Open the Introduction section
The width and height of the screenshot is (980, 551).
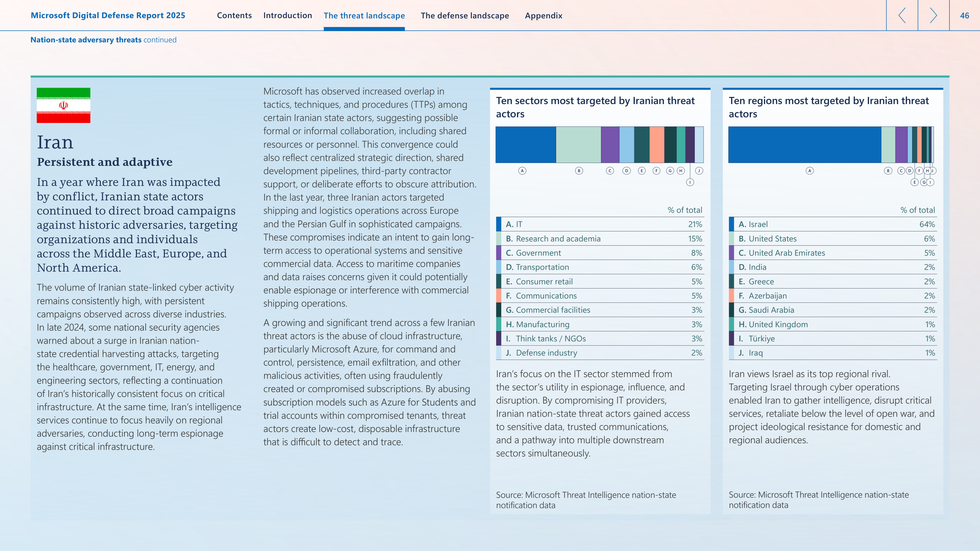click(x=288, y=16)
